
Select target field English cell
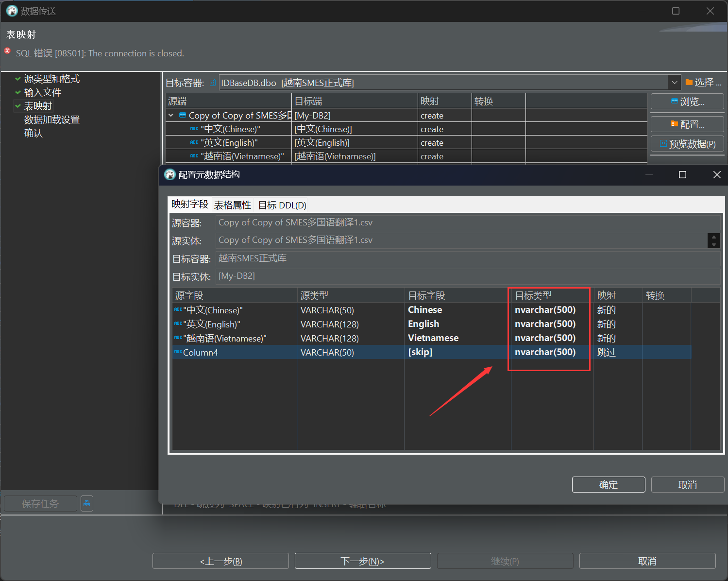point(457,324)
